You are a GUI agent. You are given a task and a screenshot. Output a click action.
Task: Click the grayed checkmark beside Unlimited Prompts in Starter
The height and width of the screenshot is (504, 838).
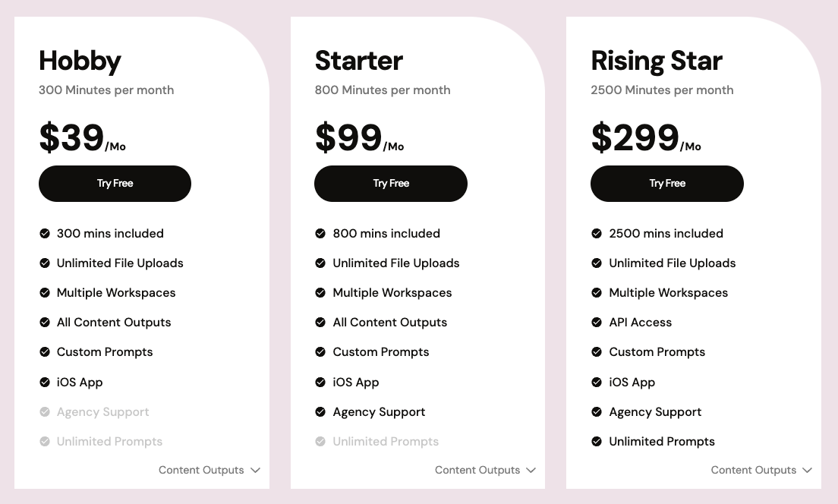pos(321,442)
